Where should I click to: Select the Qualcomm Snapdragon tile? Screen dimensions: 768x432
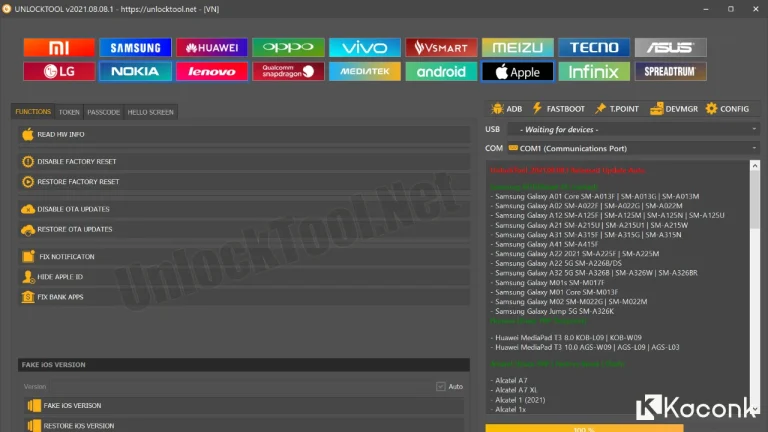tap(288, 72)
